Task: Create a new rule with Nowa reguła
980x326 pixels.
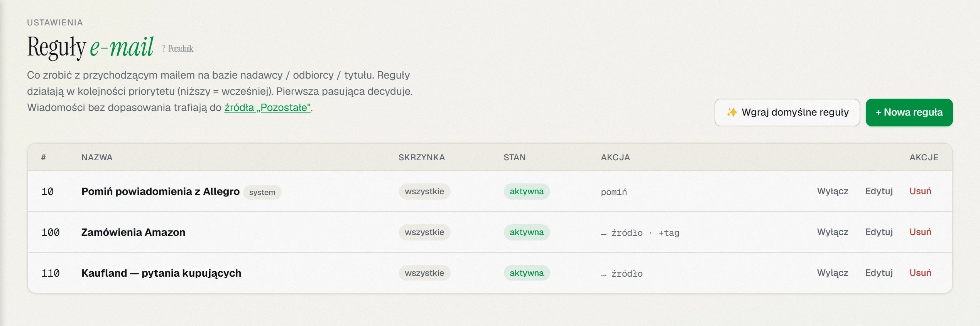Action: (x=909, y=112)
